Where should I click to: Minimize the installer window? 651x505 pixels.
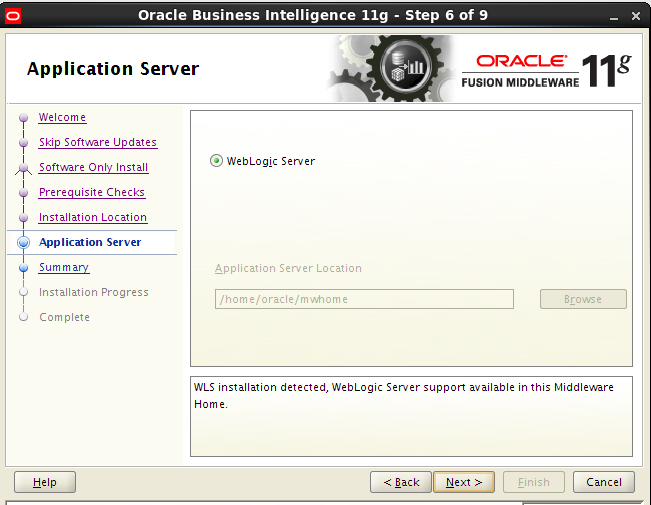614,17
